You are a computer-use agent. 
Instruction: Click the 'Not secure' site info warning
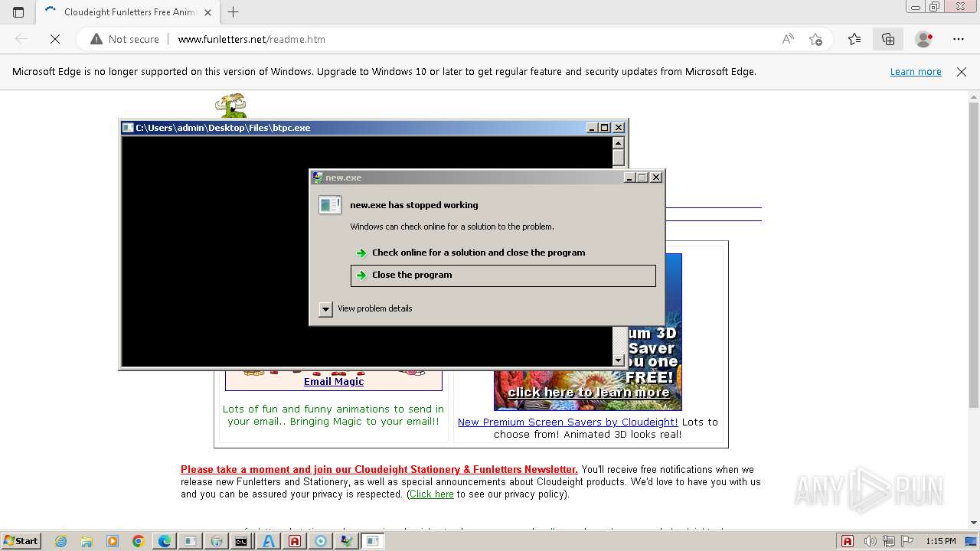(x=125, y=39)
